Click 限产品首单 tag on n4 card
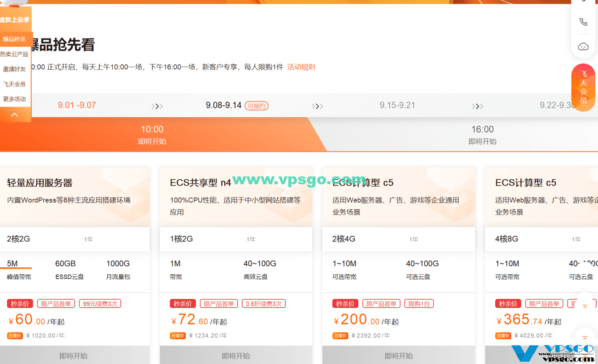 (x=219, y=304)
